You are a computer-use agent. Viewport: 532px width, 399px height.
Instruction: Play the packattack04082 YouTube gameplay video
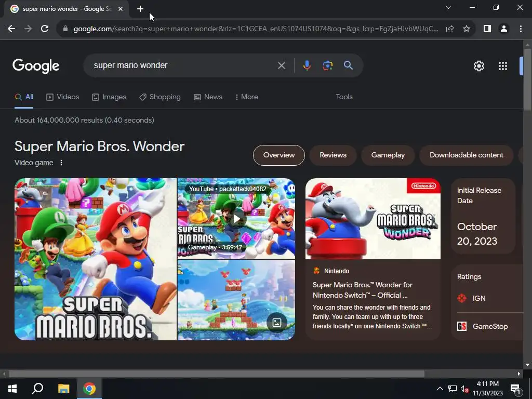pyautogui.click(x=236, y=219)
